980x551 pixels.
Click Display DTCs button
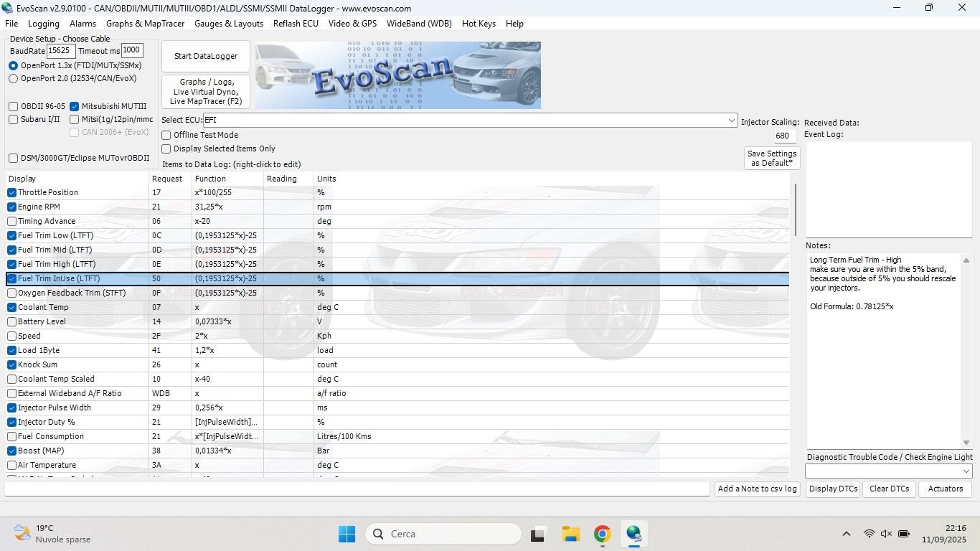coord(833,489)
